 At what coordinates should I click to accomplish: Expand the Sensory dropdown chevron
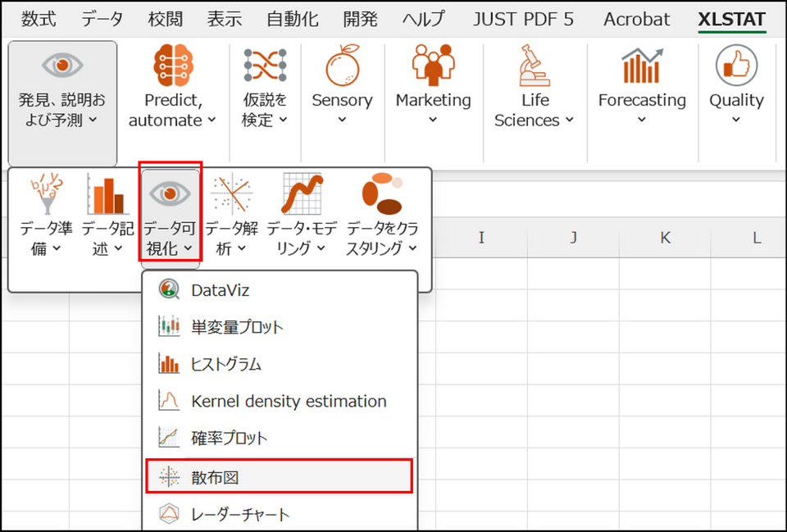coord(343,120)
